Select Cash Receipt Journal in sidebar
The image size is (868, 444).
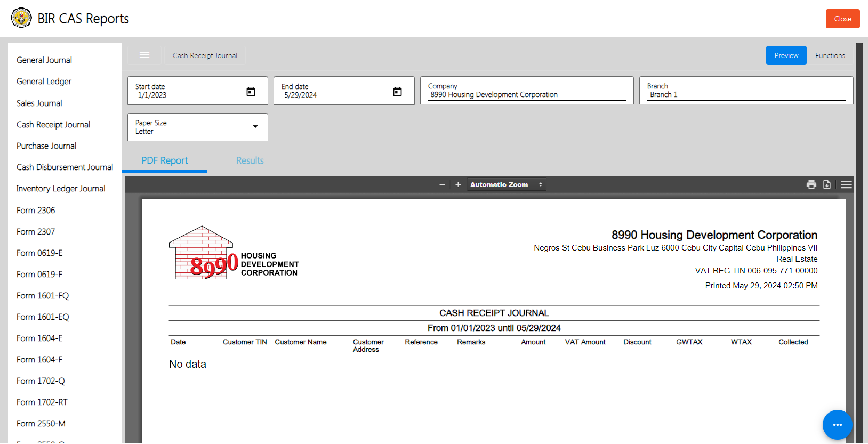tap(53, 125)
